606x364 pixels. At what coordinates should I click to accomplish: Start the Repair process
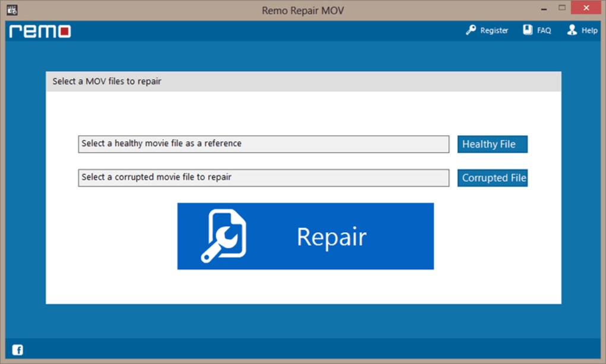(305, 236)
